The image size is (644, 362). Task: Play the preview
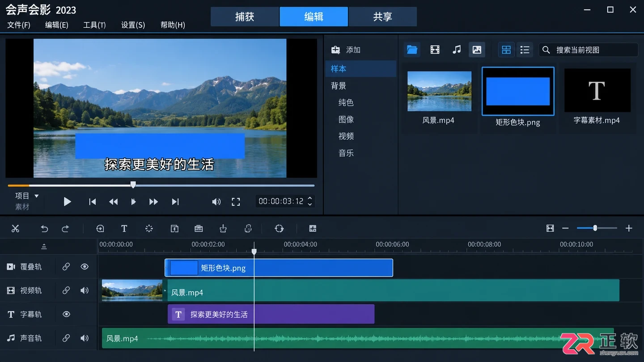pyautogui.click(x=67, y=202)
